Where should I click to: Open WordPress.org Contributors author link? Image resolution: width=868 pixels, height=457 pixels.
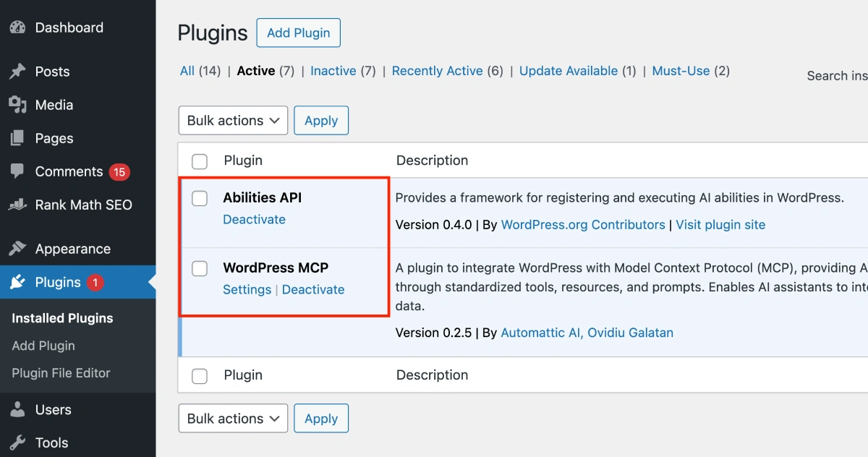pos(583,225)
